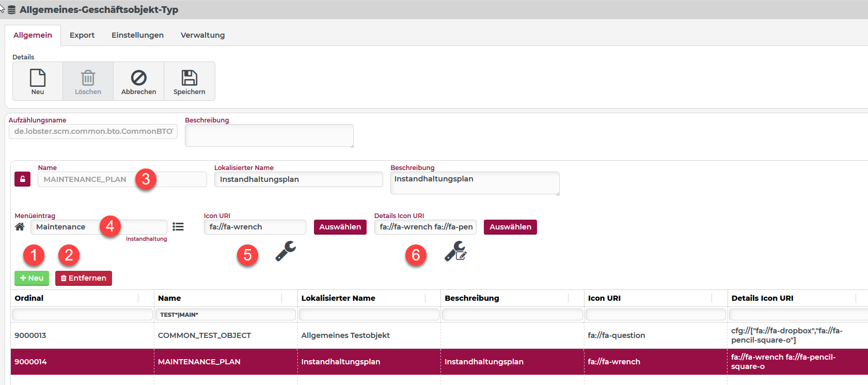Switch to the Export tab
This screenshot has height=385, width=868.
[82, 35]
